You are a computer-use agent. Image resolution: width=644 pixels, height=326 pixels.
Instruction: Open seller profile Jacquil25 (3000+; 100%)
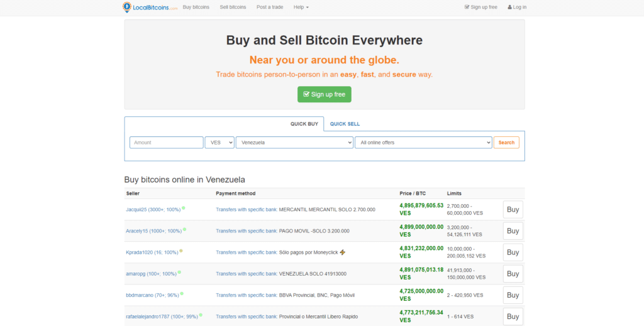[153, 210]
